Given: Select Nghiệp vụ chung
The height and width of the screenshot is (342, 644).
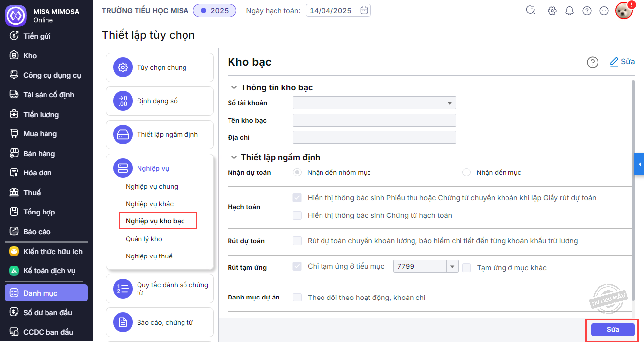Looking at the screenshot, I should click(152, 186).
